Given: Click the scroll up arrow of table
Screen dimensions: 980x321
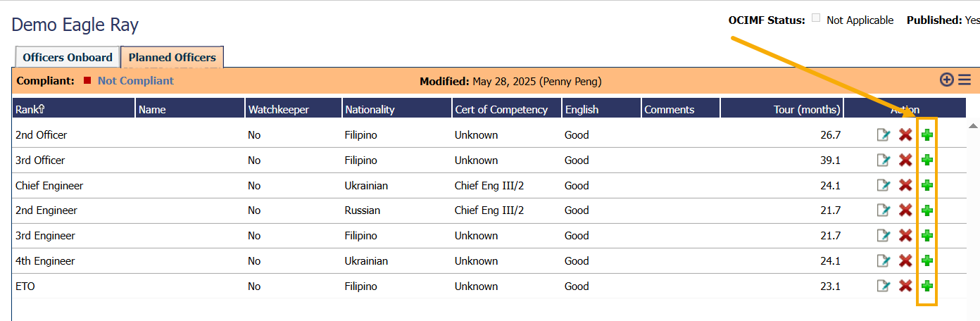Looking at the screenshot, I should pos(973,126).
